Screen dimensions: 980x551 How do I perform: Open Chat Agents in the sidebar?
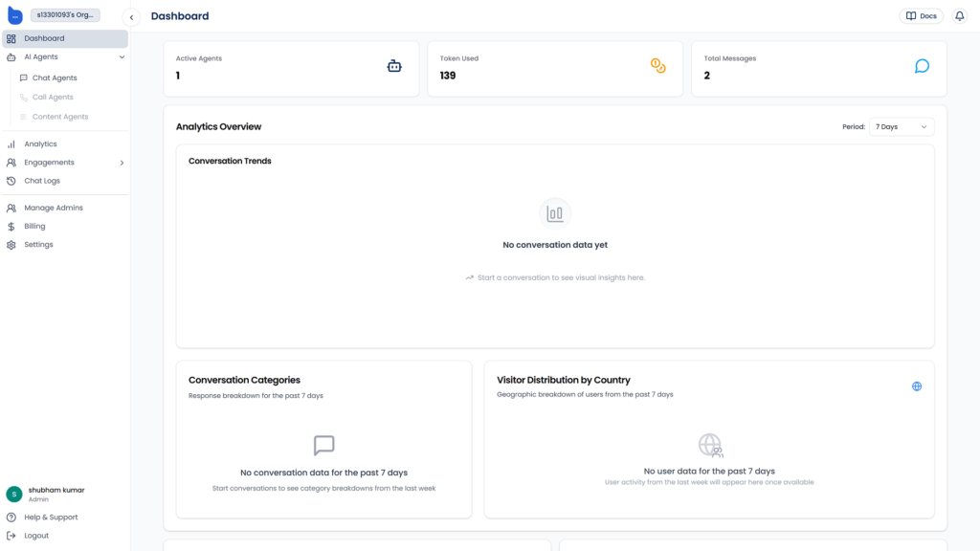pyautogui.click(x=55, y=78)
